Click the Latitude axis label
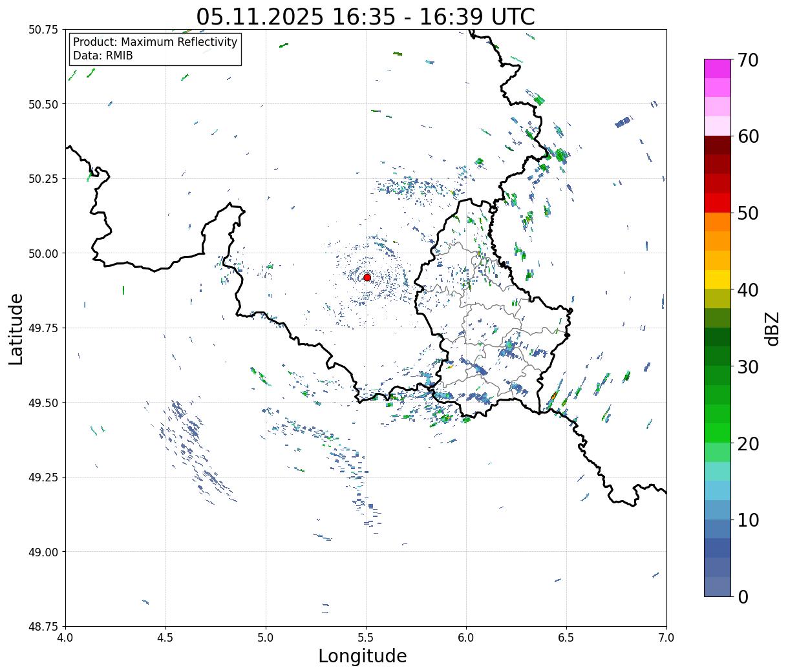Screen dimensions: 788x672 coord(16,328)
